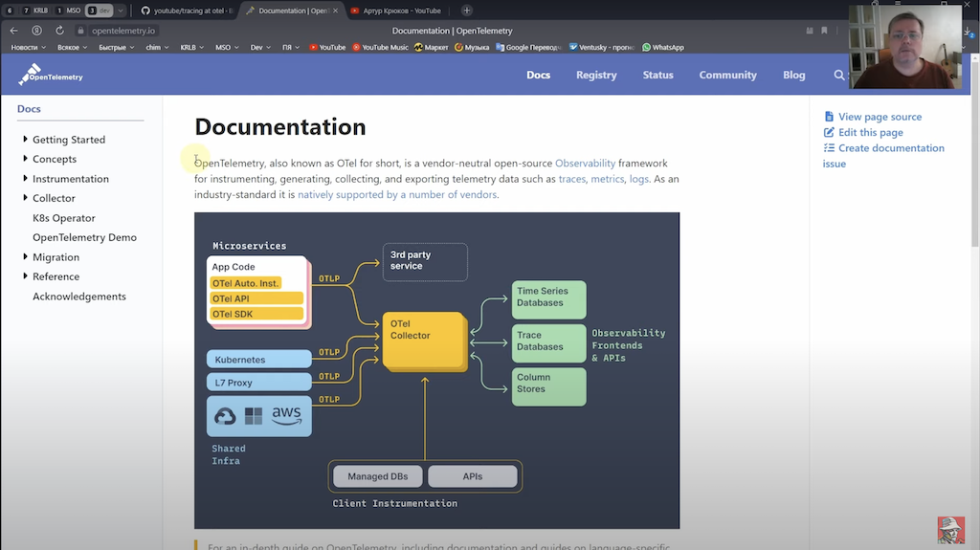Screen dimensions: 980x550
Task: Open the YouTube Music bookmark
Action: (380, 47)
